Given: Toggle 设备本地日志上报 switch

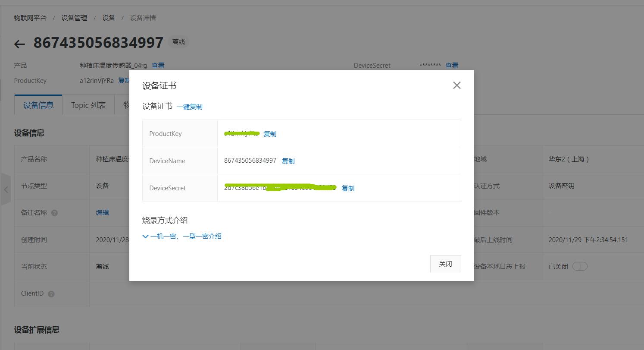Looking at the screenshot, I should click(580, 266).
